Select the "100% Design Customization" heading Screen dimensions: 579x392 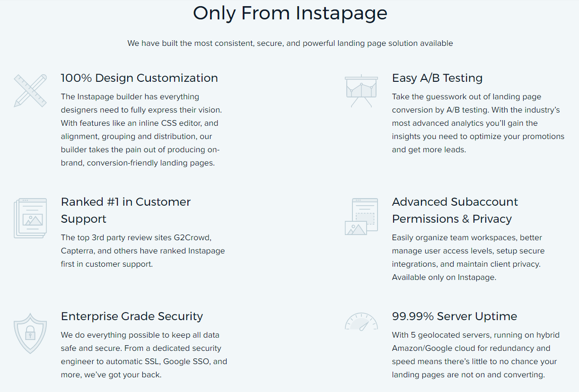[140, 78]
